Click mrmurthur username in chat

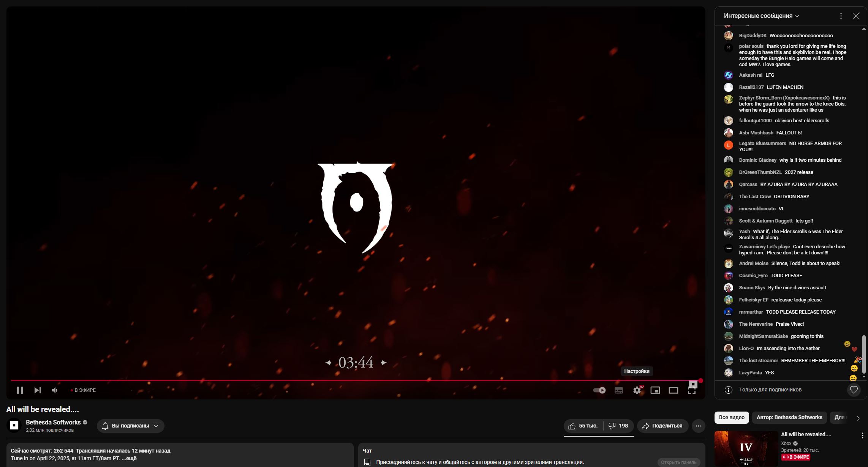coord(751,312)
